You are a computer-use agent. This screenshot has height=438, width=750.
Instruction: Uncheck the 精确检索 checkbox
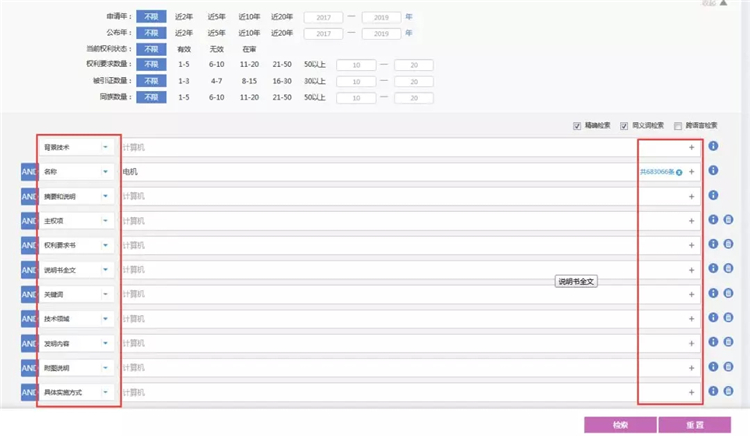tap(577, 126)
